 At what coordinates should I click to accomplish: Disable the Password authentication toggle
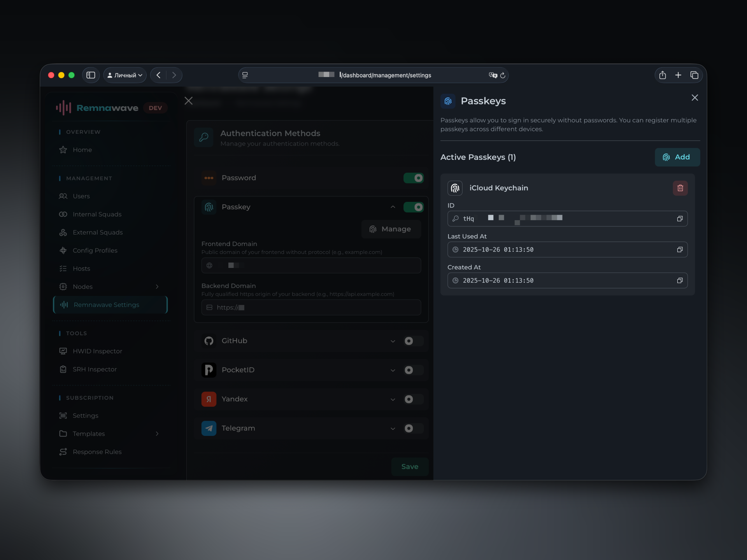[413, 178]
